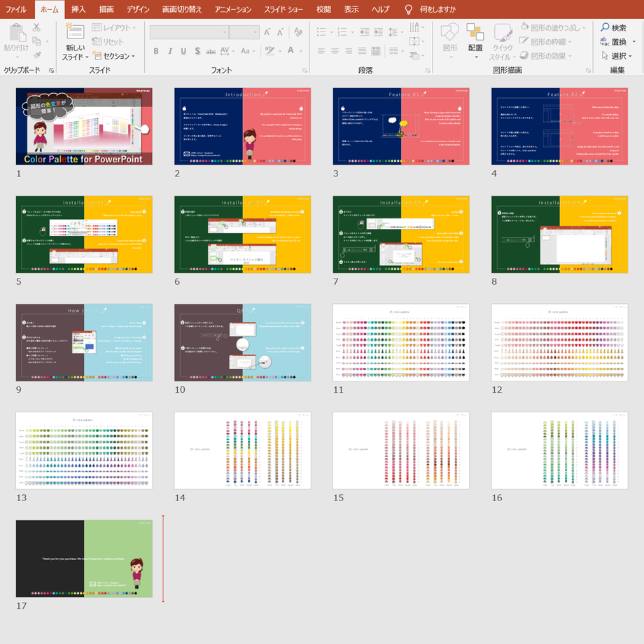Open the line spacing tool
This screenshot has height=644, width=644.
click(393, 32)
